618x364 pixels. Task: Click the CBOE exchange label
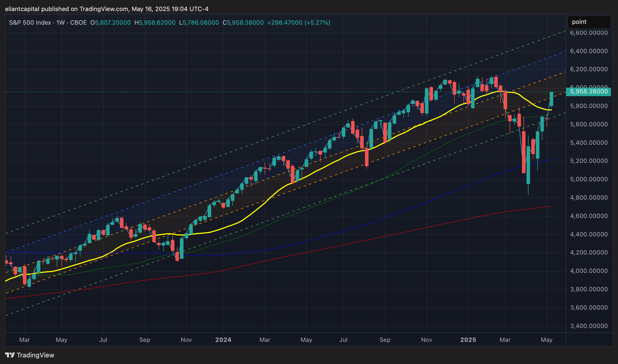pos(78,23)
